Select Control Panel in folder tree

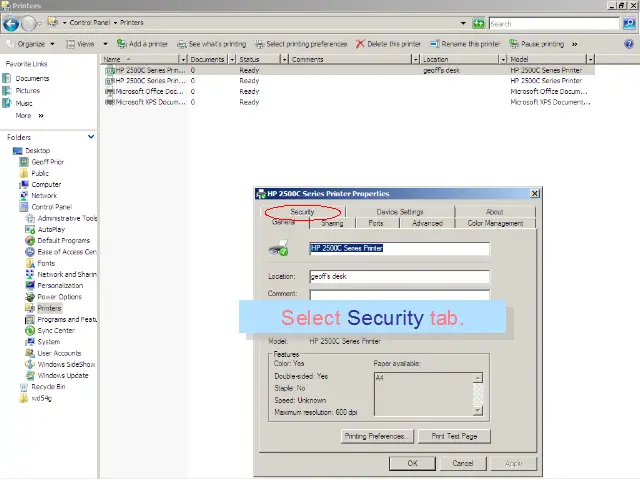(x=51, y=207)
